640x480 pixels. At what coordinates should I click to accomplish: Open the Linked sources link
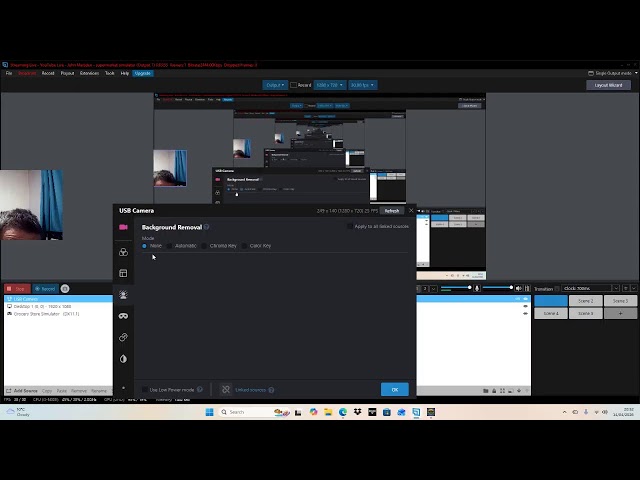(x=251, y=390)
